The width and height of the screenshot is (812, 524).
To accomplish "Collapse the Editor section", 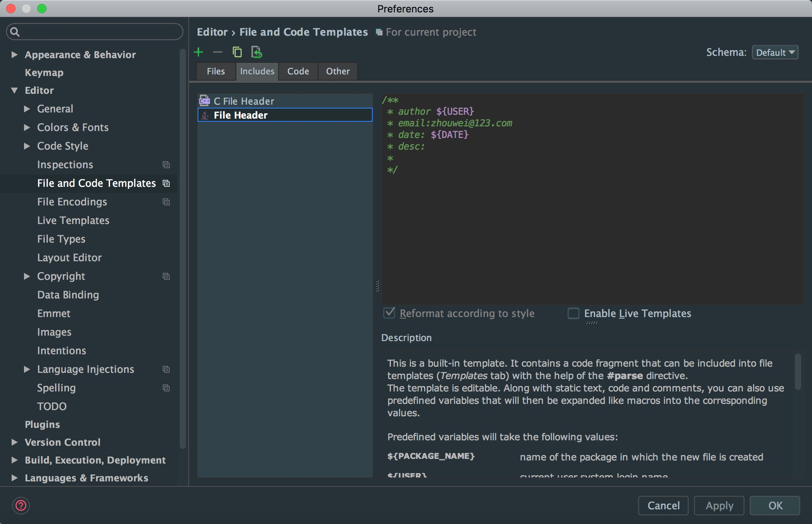I will 14,90.
